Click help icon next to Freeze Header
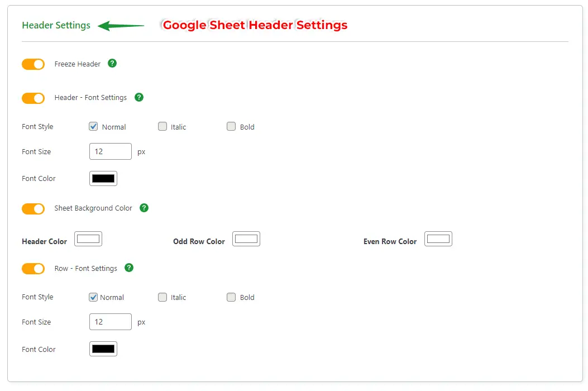The image size is (588, 391). pyautogui.click(x=112, y=63)
